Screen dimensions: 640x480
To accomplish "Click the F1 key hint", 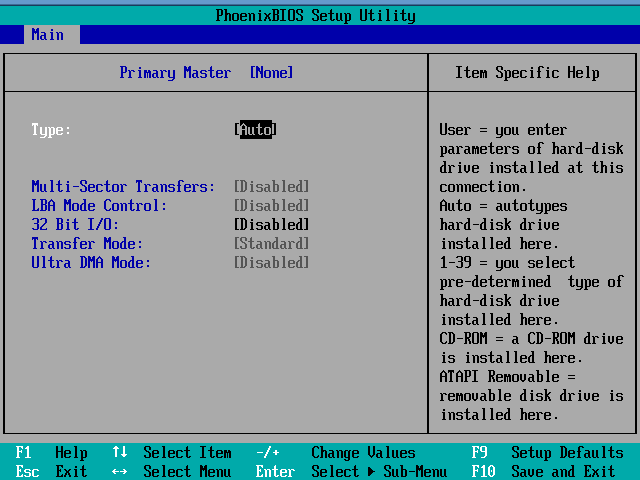I will point(23,453).
